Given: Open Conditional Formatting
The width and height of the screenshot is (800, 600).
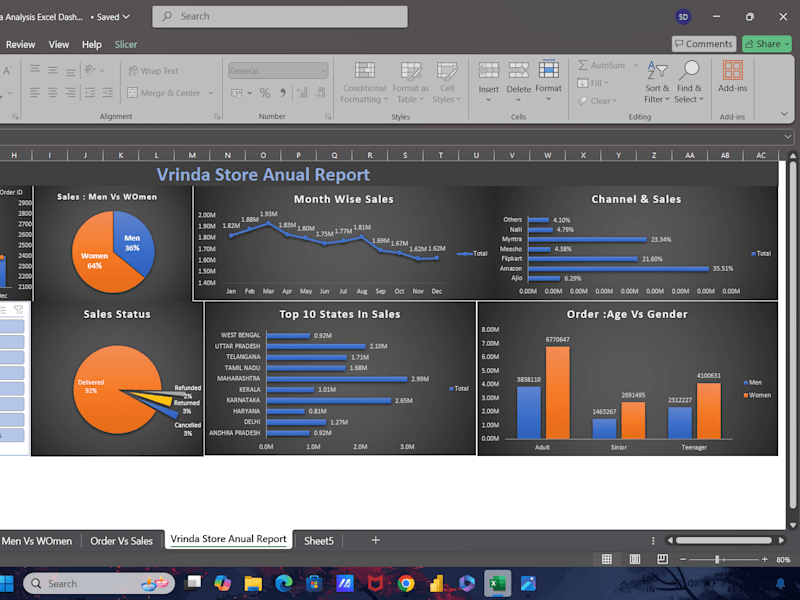Looking at the screenshot, I should 364,82.
